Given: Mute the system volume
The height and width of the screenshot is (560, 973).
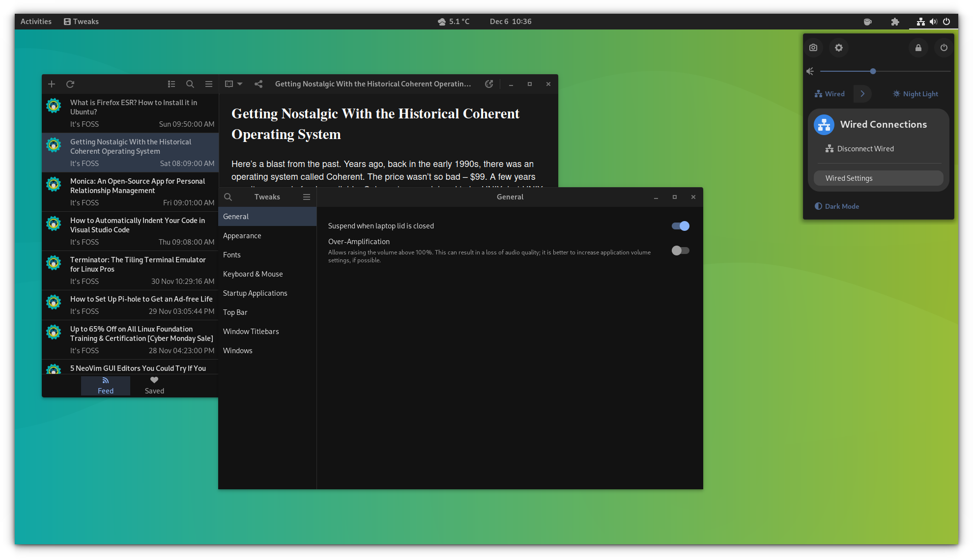Looking at the screenshot, I should (x=810, y=71).
